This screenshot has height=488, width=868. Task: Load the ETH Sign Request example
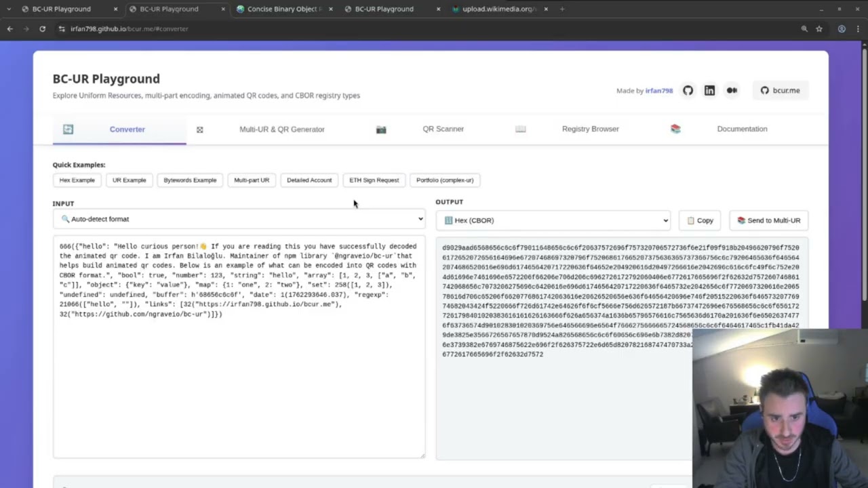374,180
